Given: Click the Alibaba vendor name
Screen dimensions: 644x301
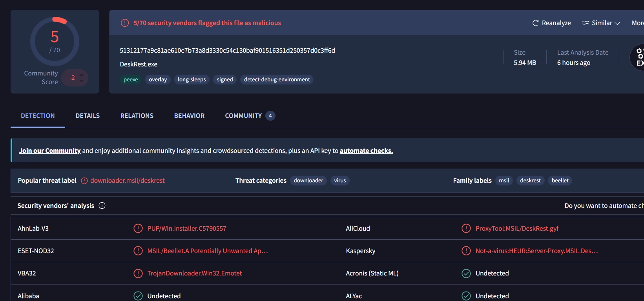Looking at the screenshot, I should [x=28, y=296].
